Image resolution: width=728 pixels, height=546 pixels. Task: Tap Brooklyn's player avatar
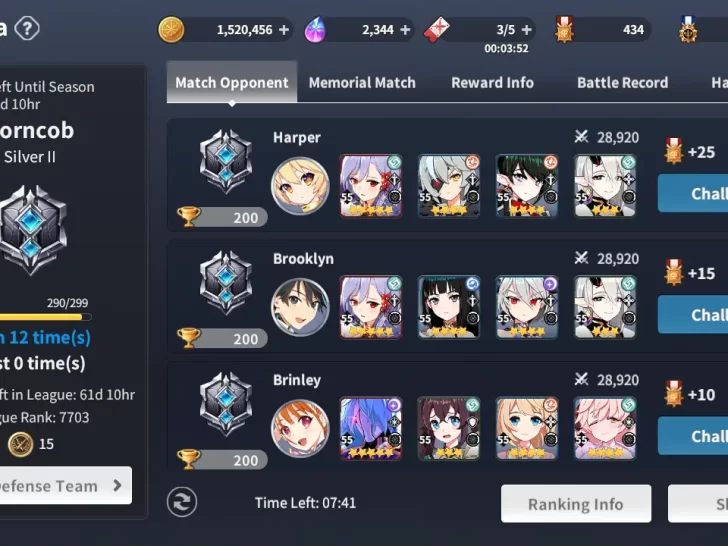point(300,307)
